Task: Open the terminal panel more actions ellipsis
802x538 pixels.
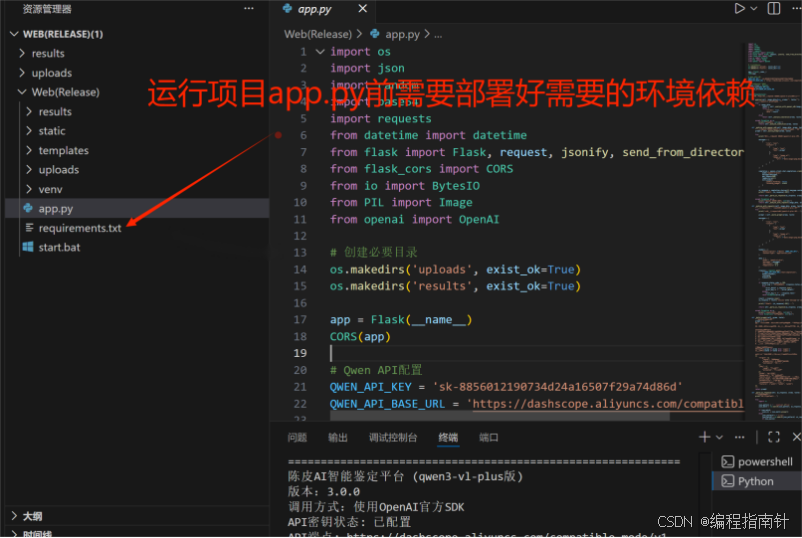Action: click(x=740, y=437)
